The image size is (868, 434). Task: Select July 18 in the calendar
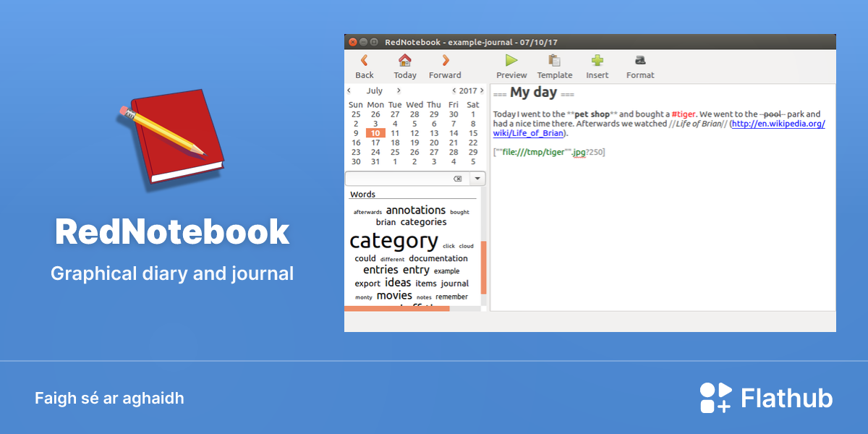pyautogui.click(x=395, y=142)
